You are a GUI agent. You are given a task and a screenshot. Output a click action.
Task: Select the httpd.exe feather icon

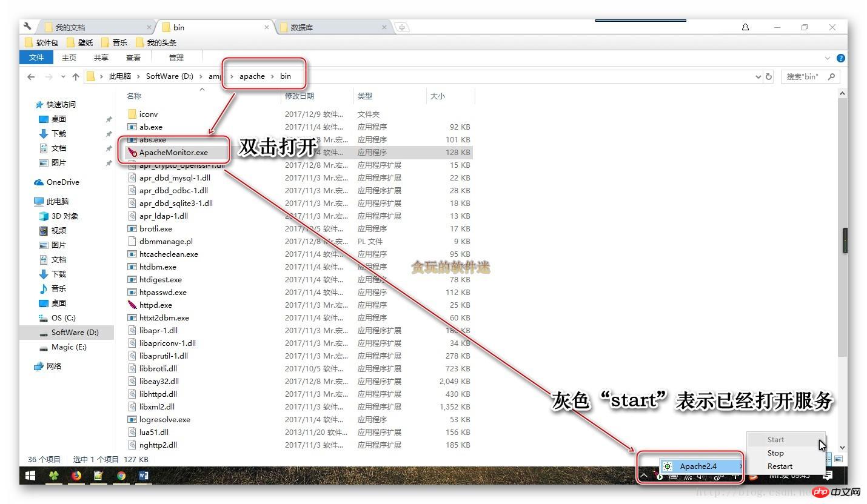click(x=133, y=305)
